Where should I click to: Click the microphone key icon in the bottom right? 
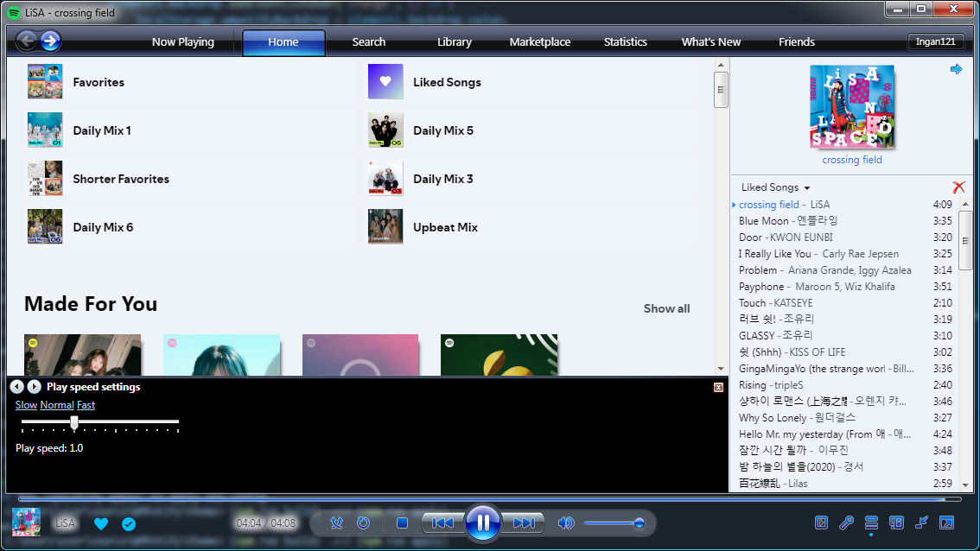[x=846, y=522]
